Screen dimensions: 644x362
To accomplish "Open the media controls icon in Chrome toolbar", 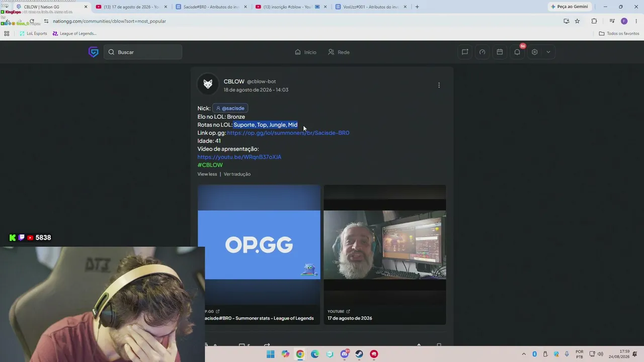I will click(612, 21).
